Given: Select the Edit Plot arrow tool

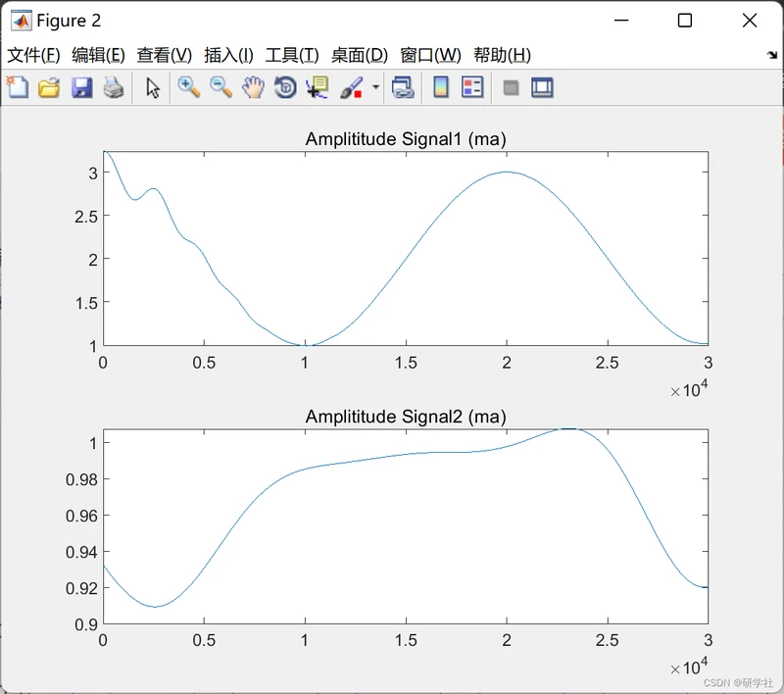Looking at the screenshot, I should click(153, 87).
